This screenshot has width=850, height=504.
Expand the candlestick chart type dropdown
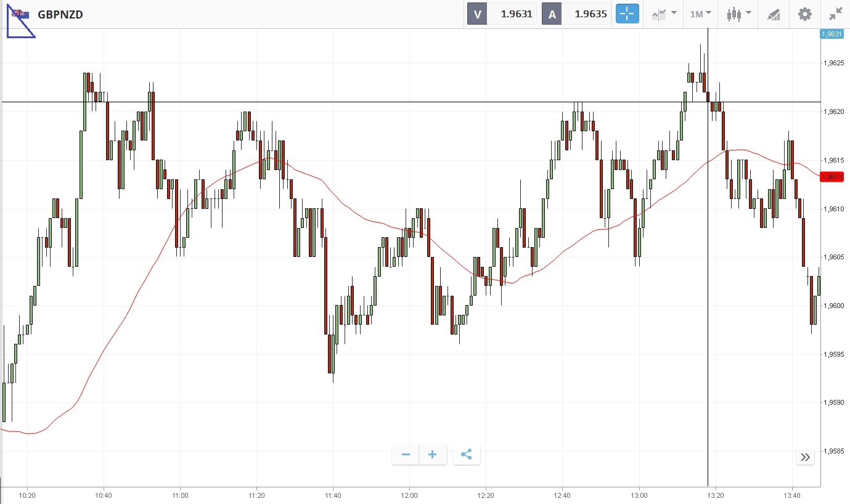pos(738,14)
